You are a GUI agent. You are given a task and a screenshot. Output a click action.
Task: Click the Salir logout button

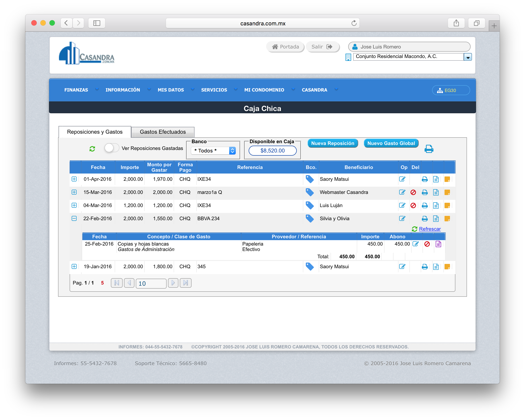click(322, 47)
